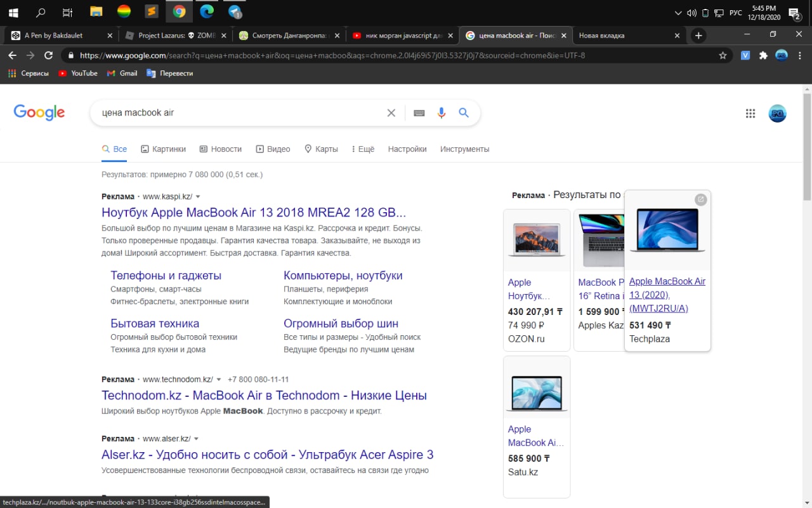Viewport: 812px width, 508px height.
Task: Open the Огромный выбор шин sitelink
Action: (x=341, y=323)
